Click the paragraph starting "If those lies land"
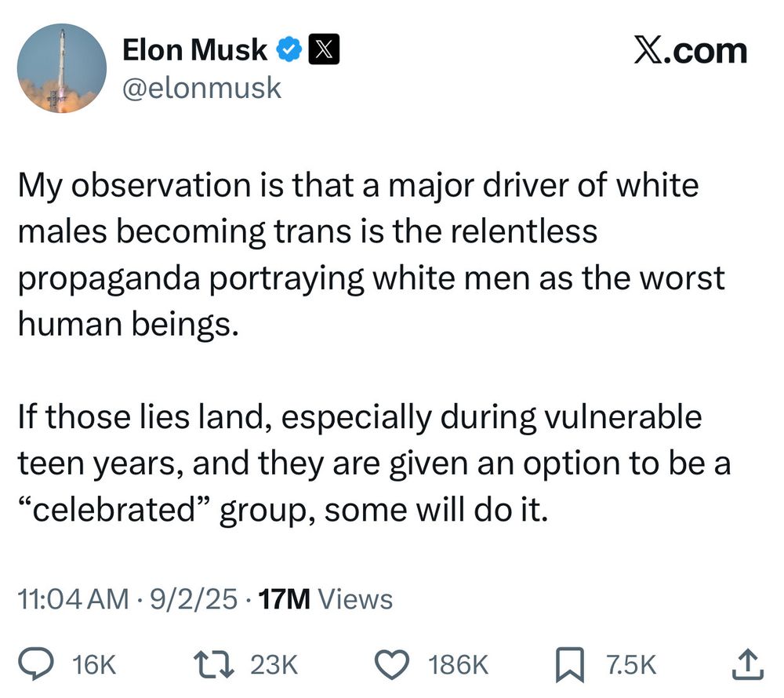 pyautogui.click(x=374, y=463)
